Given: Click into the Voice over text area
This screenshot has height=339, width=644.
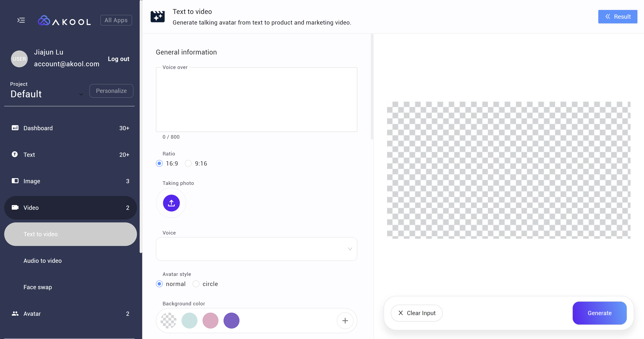Looking at the screenshot, I should [256, 100].
